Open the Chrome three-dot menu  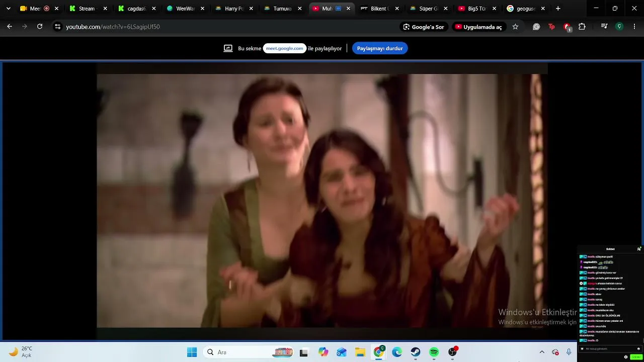634,27
